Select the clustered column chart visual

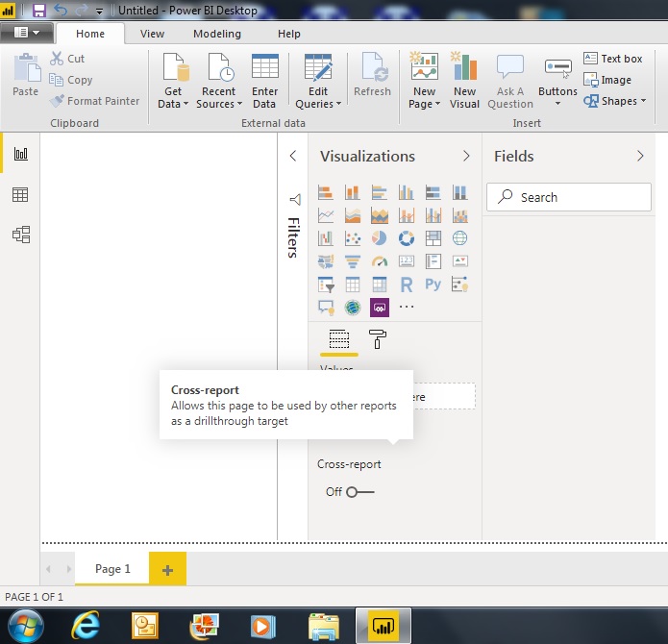(406, 192)
